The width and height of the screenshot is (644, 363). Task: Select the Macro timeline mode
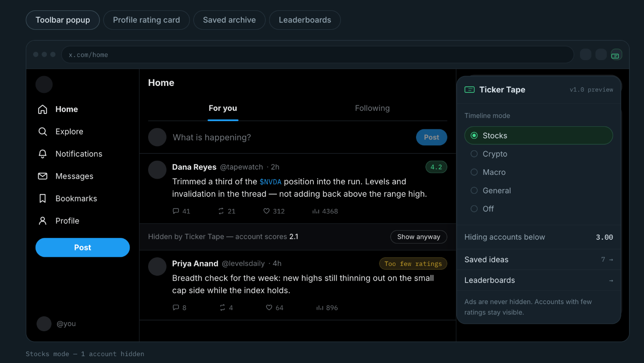coord(538,172)
